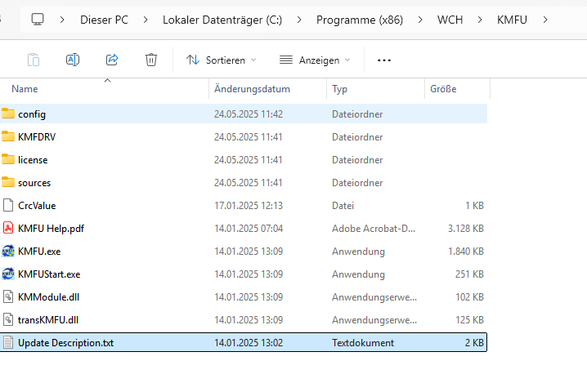Open the three-dots more options menu
The image size is (587, 392).
pyautogui.click(x=384, y=60)
